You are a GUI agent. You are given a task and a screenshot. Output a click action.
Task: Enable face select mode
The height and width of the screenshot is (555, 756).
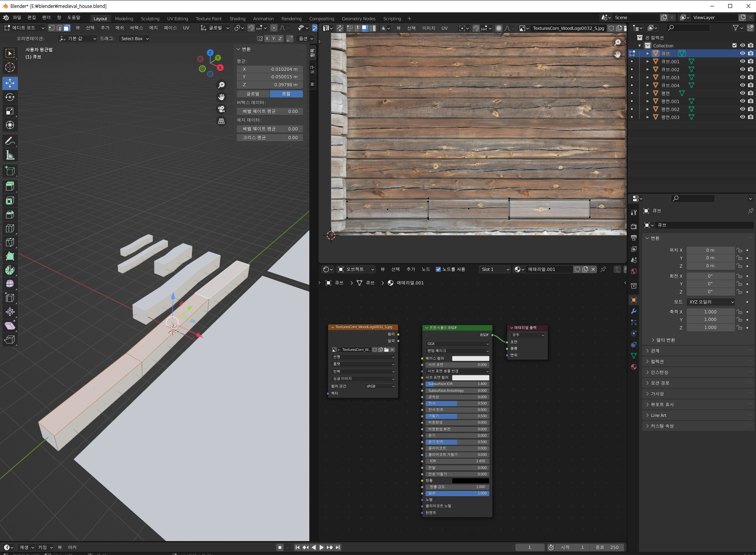67,28
